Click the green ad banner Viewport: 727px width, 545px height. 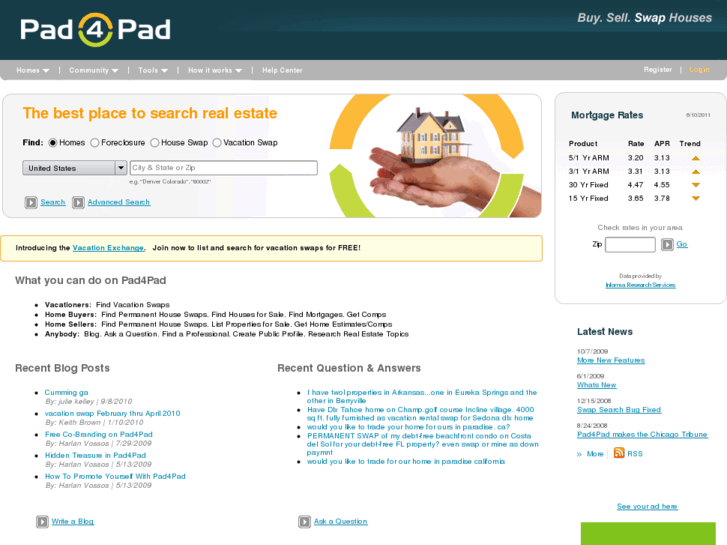coord(648,533)
